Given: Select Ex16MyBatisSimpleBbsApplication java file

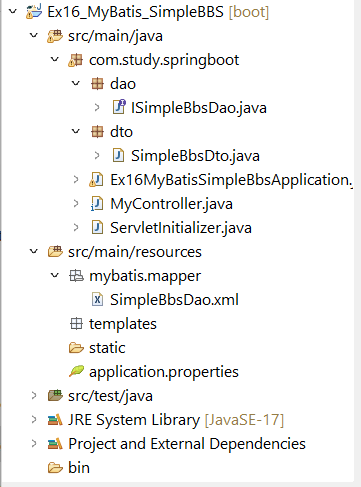Looking at the screenshot, I should 231,180.
